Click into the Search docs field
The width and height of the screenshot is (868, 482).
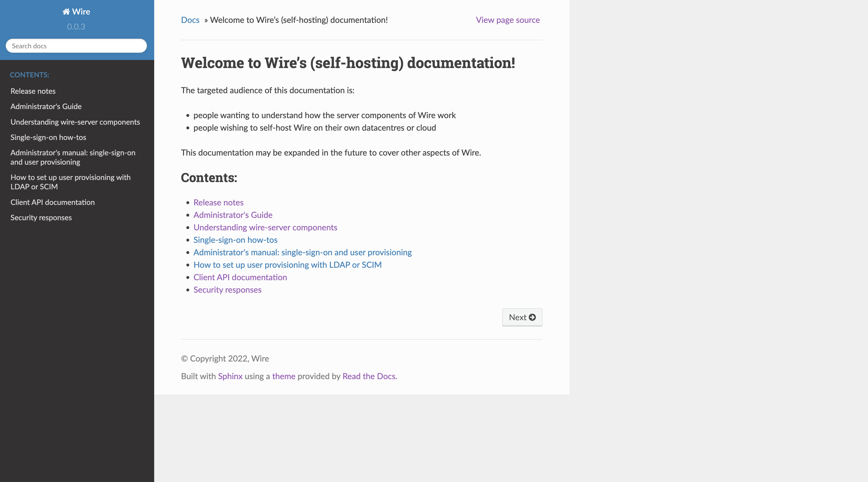(76, 46)
